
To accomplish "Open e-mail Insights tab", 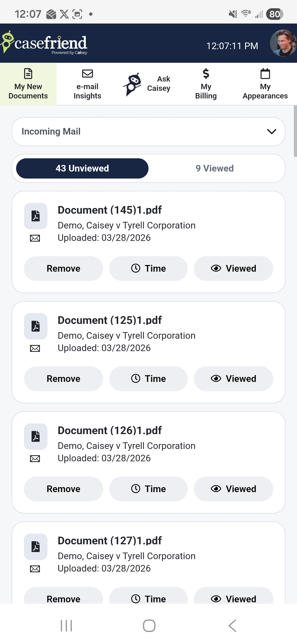I will coord(87,84).
